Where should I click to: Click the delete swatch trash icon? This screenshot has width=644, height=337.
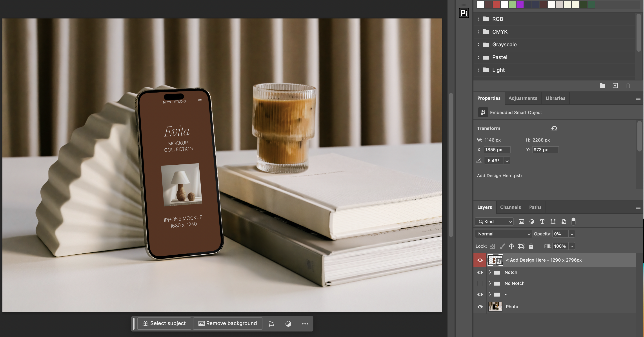628,86
